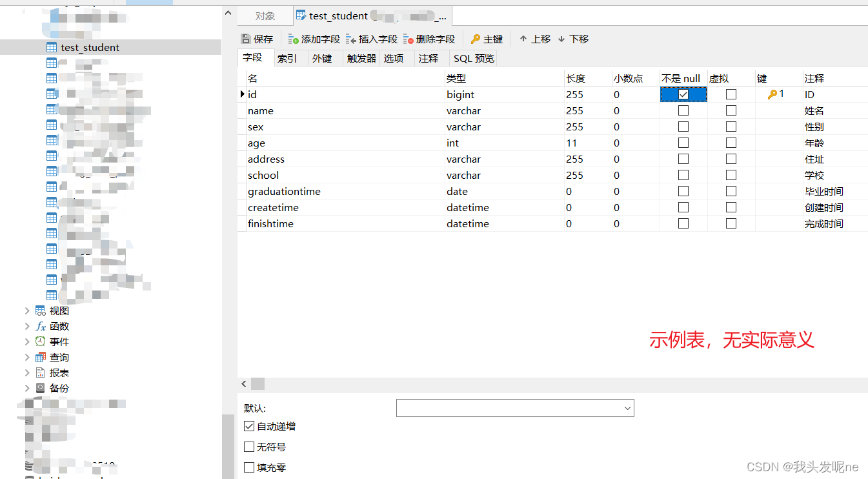Switch to the SQL 预览 tab
This screenshot has width=868, height=479.
[474, 58]
